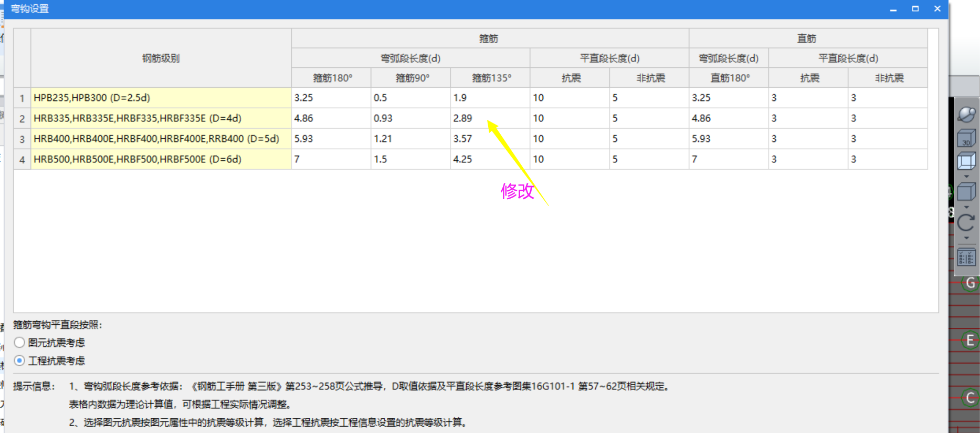The height and width of the screenshot is (433, 980).
Task: Edit HPB235 直筋180° value 3.25
Action: 729,98
